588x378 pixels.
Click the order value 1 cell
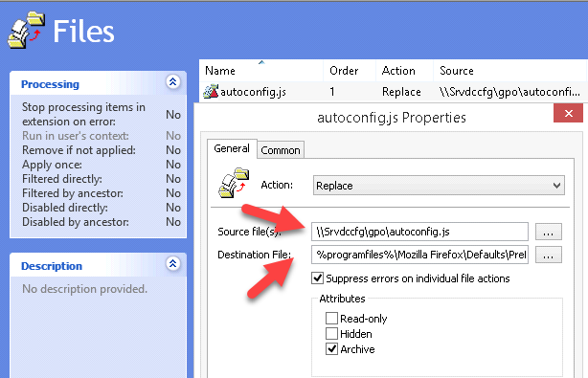pyautogui.click(x=332, y=92)
